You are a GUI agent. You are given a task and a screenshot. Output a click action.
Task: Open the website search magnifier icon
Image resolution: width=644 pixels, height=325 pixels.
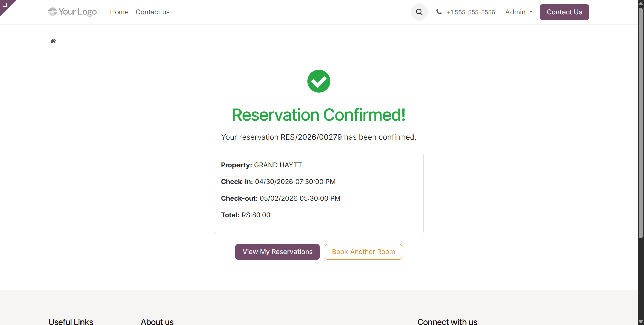(x=419, y=12)
